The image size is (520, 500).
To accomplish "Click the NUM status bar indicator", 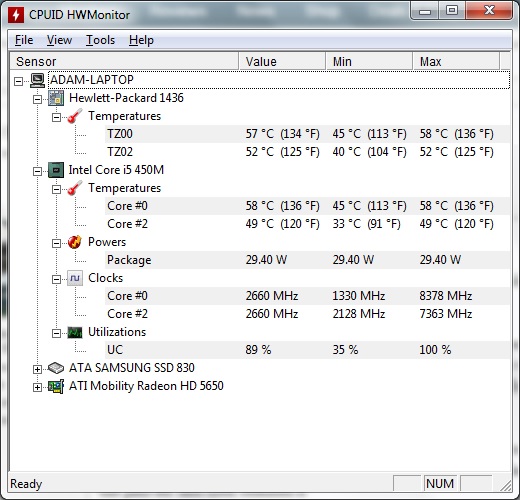I will (x=440, y=484).
